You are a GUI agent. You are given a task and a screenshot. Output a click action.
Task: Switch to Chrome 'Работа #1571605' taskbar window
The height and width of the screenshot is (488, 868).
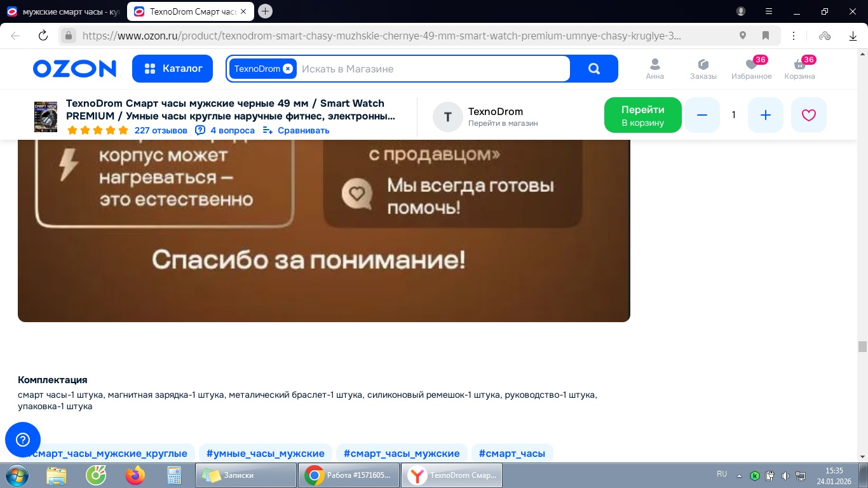click(x=349, y=475)
